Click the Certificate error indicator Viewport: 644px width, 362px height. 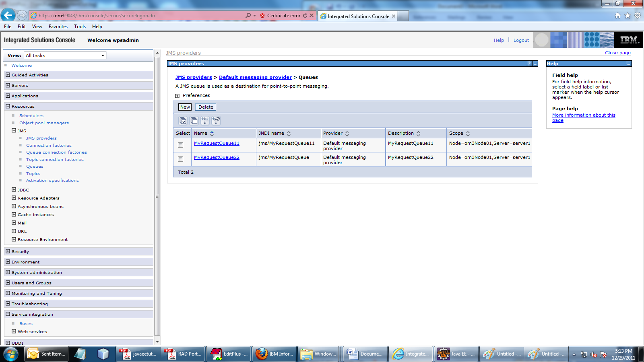point(281,16)
